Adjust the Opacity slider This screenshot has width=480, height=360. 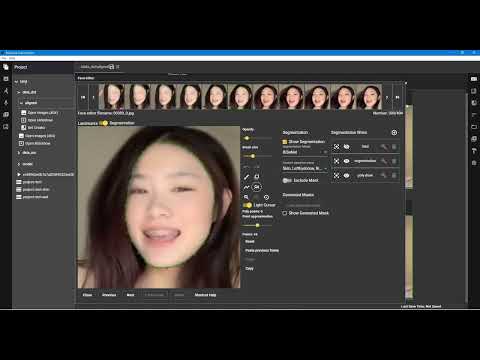257,138
